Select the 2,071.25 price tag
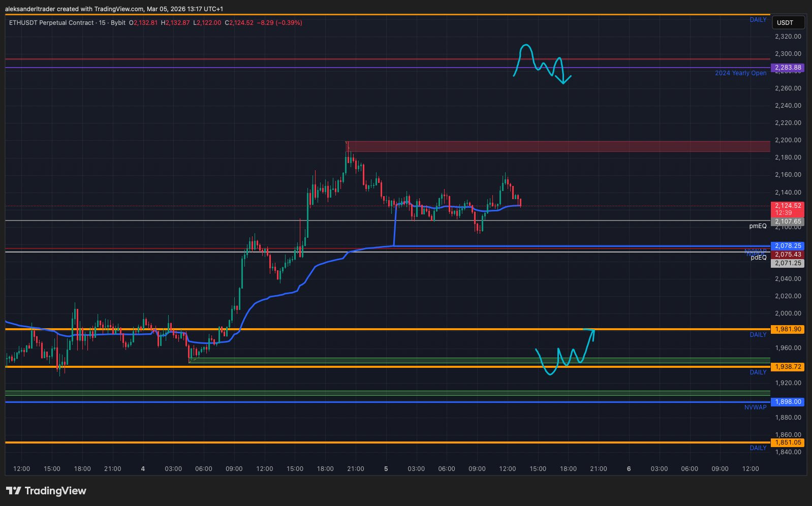The image size is (812, 506). [787, 263]
